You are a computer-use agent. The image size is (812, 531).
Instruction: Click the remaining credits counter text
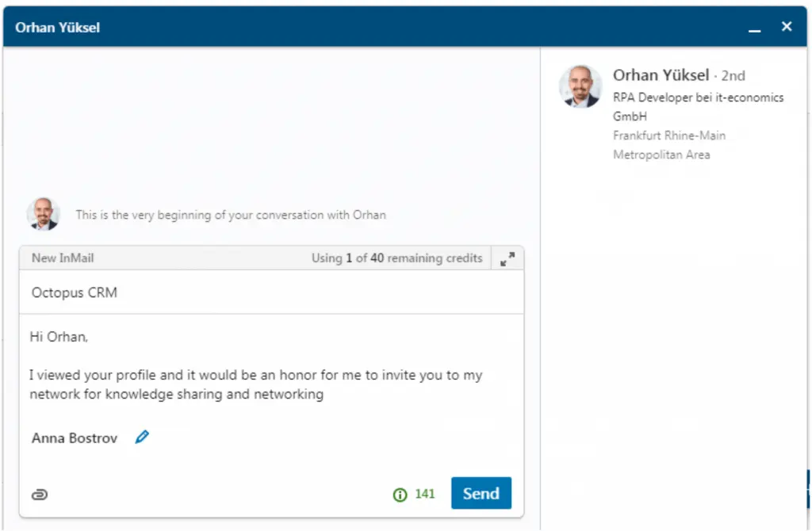[396, 258]
